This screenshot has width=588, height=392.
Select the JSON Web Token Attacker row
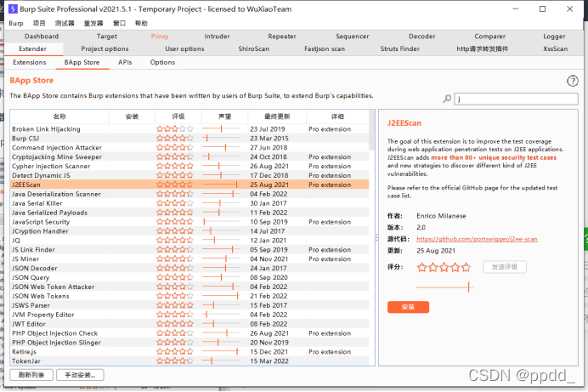pos(189,287)
